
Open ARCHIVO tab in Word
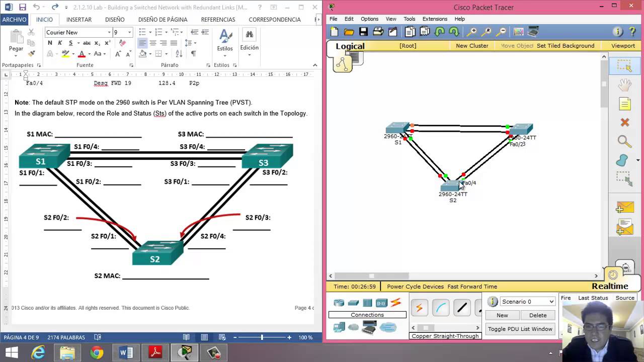(x=14, y=19)
